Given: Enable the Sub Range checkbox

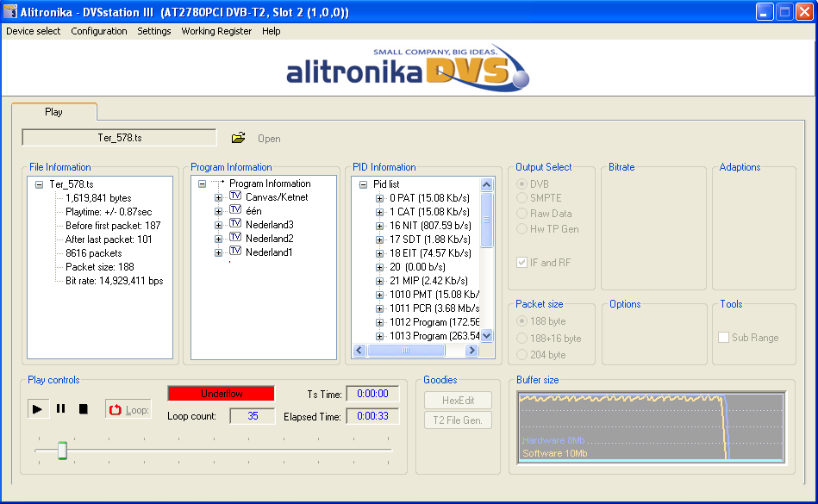Looking at the screenshot, I should click(724, 338).
